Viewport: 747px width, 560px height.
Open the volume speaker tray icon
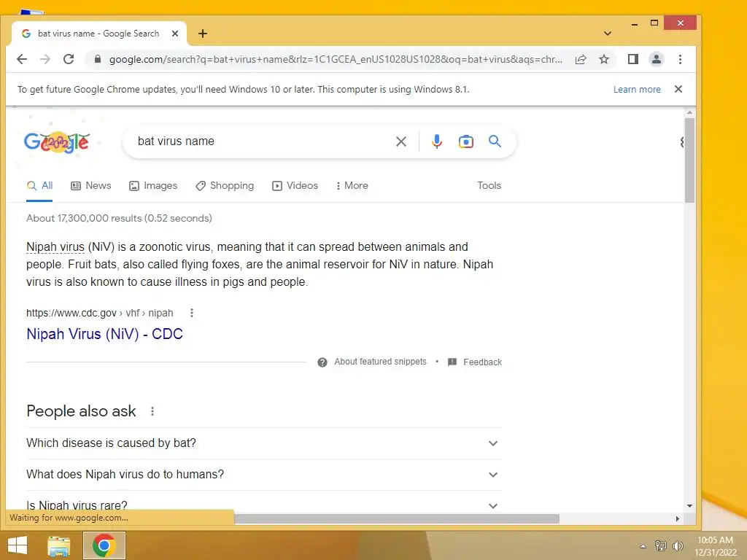tap(678, 546)
